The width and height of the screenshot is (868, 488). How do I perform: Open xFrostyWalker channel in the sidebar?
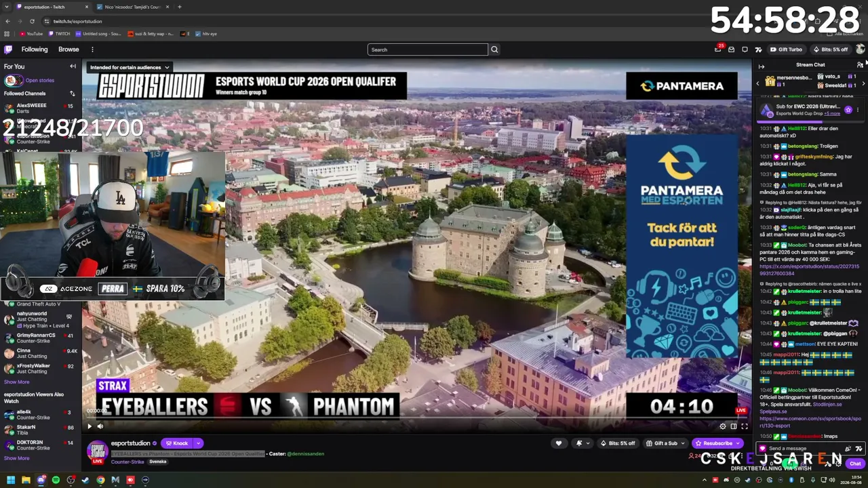pos(41,368)
